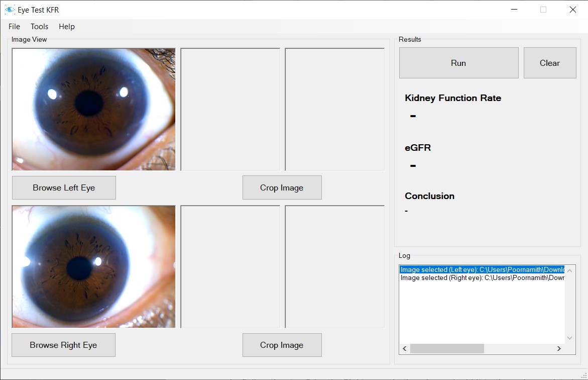Click Browse Right Eye button

[63, 345]
